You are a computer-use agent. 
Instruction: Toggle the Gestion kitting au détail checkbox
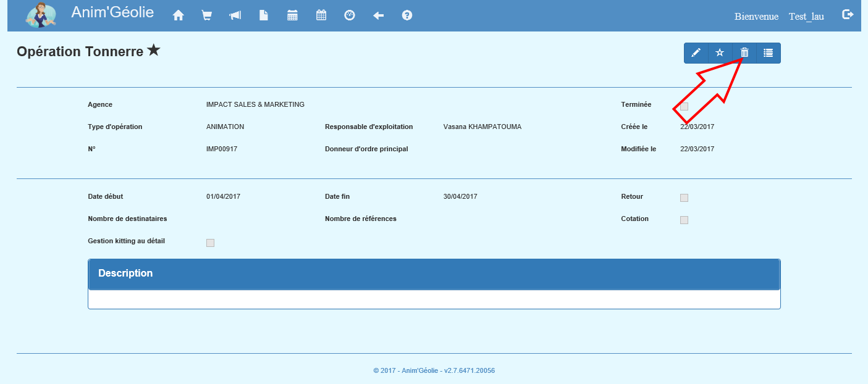click(210, 243)
